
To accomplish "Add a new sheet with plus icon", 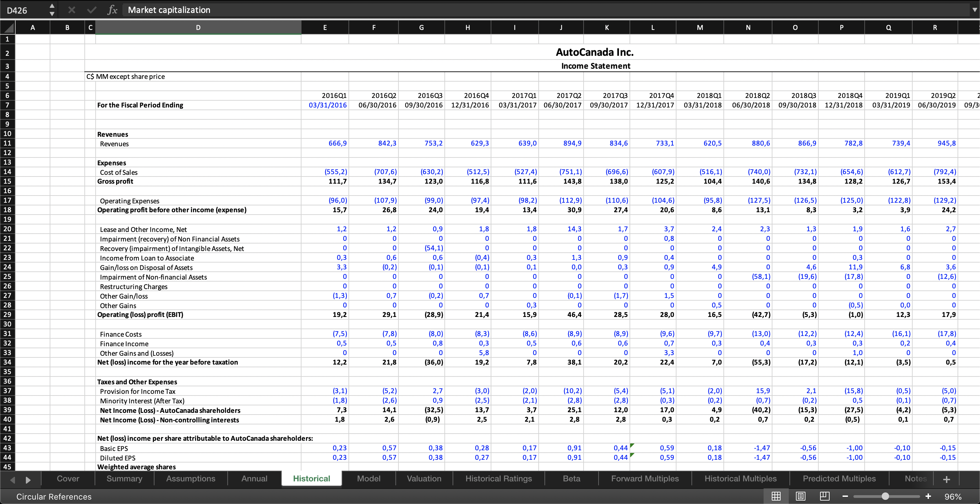I will (x=947, y=479).
